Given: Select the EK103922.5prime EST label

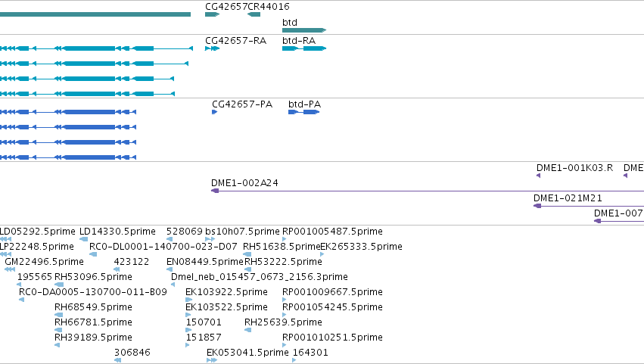Looking at the screenshot, I should pyautogui.click(x=226, y=293).
